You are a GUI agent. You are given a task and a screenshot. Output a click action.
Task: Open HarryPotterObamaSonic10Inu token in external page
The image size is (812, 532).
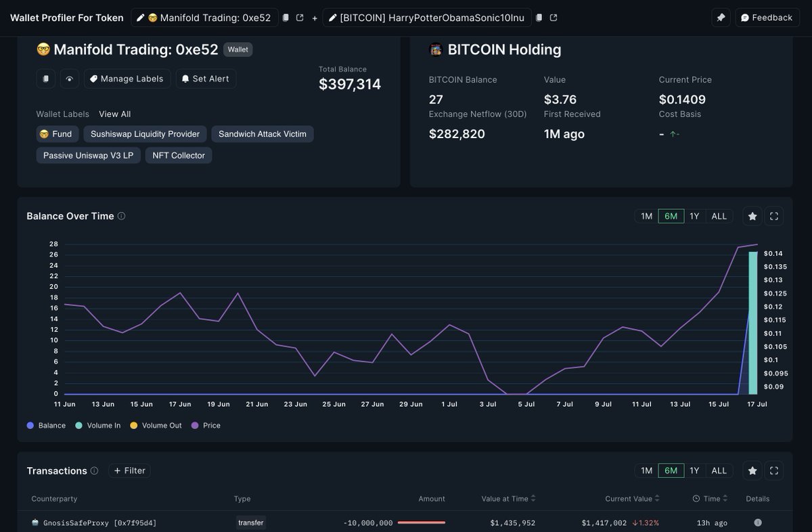tap(554, 18)
